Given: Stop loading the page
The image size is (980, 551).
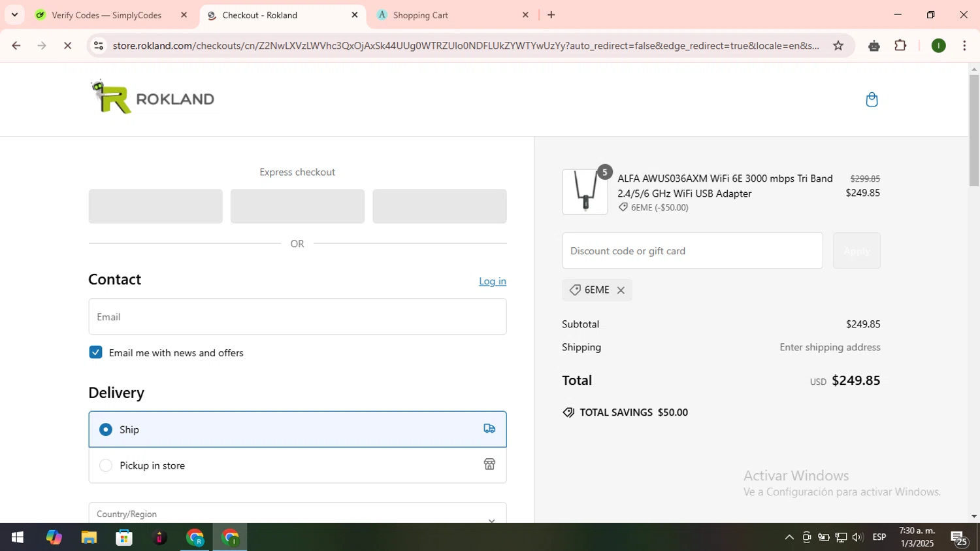Looking at the screenshot, I should (x=68, y=45).
